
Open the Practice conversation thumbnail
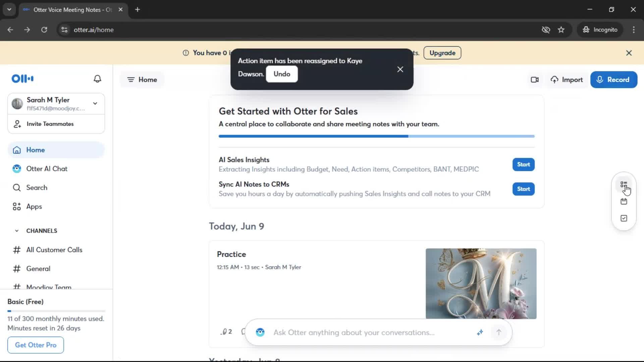click(481, 284)
